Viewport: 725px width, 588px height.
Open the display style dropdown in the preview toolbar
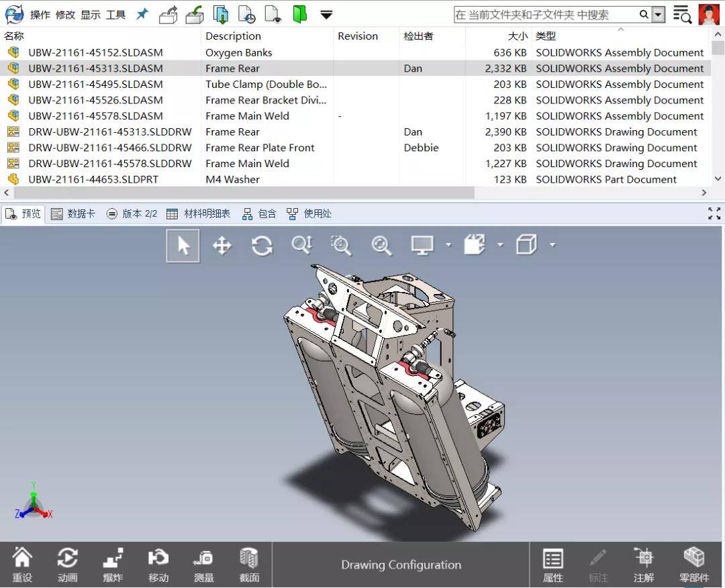coord(448,245)
